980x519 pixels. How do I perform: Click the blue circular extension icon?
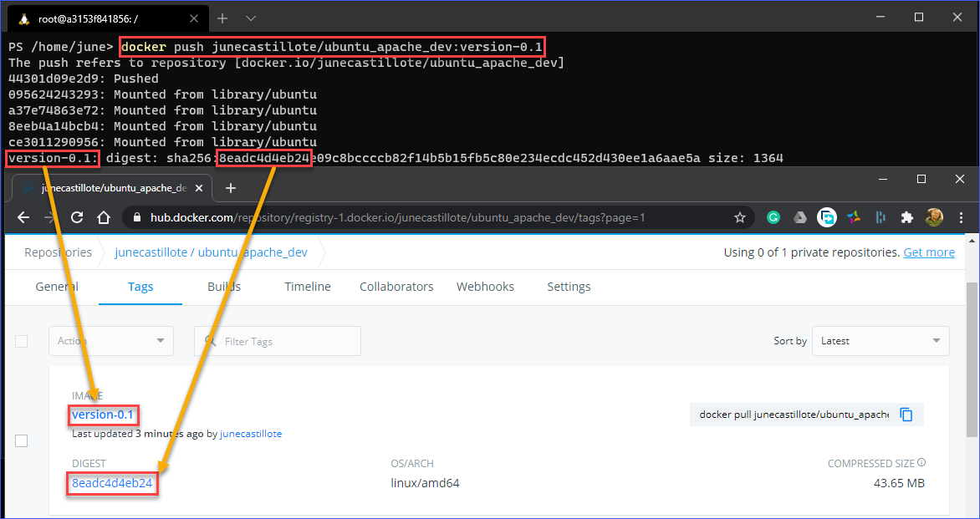click(827, 217)
